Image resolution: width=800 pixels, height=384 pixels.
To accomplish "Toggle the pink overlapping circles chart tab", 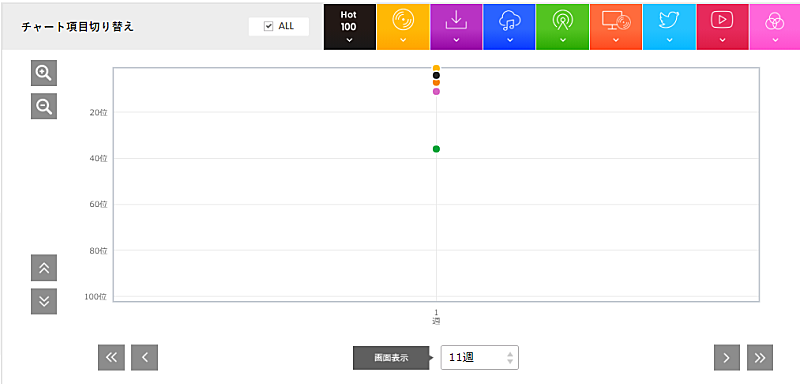I will (774, 27).
